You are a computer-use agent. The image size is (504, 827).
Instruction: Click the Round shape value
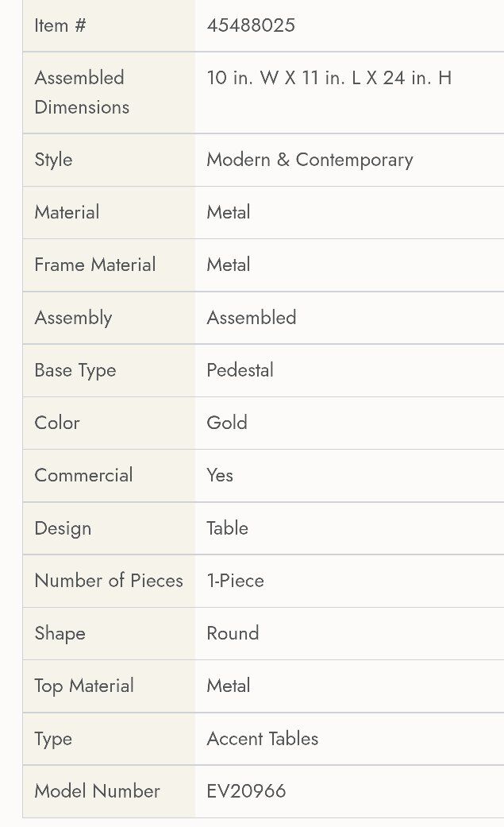233,633
